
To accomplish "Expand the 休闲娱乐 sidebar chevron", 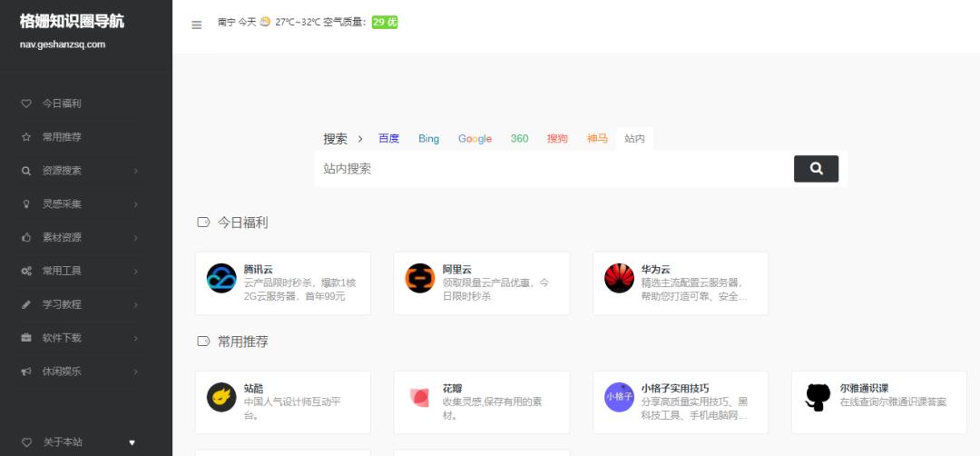I will tap(135, 372).
